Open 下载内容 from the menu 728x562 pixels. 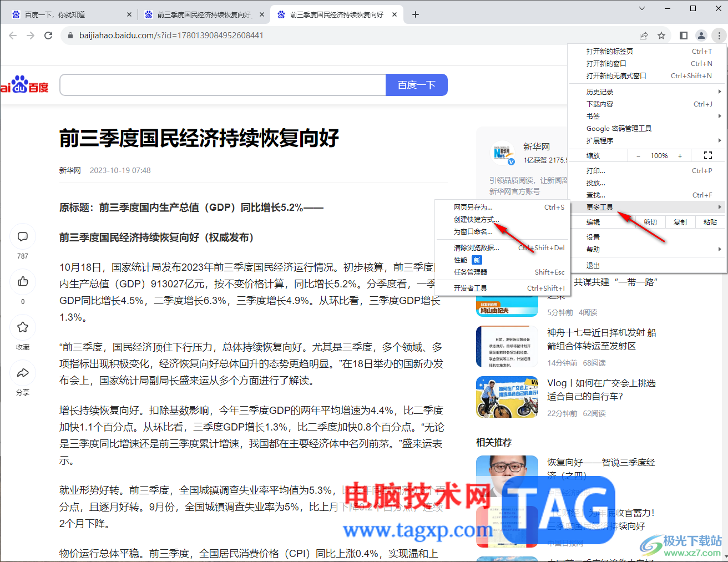(647, 104)
